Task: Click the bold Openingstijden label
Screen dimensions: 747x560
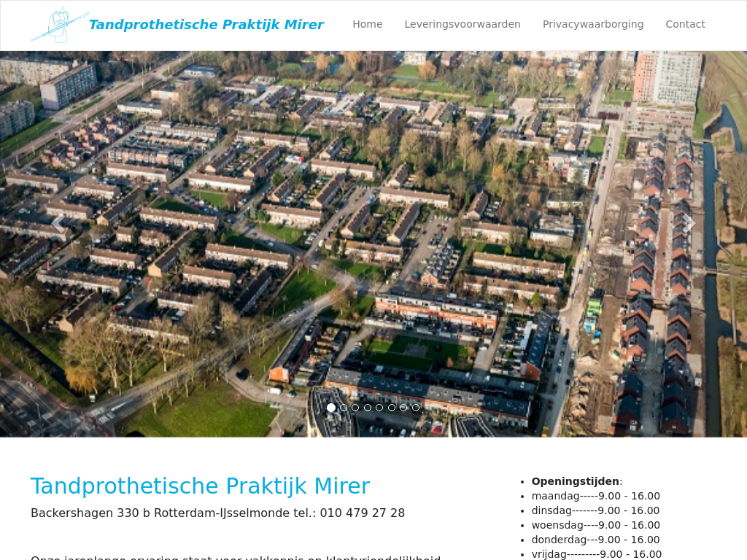Action: [575, 481]
